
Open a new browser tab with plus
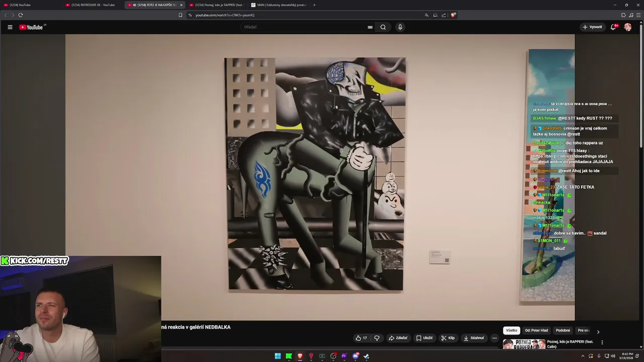click(x=314, y=5)
